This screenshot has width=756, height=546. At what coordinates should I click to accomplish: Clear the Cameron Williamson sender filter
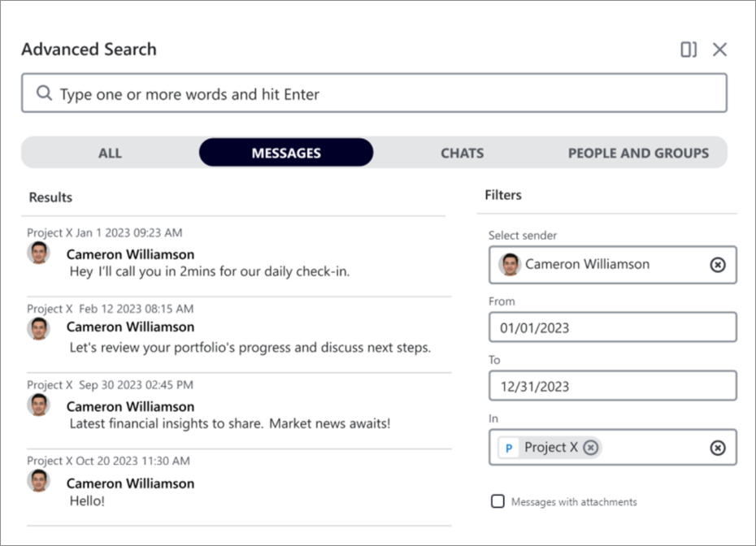click(x=718, y=265)
